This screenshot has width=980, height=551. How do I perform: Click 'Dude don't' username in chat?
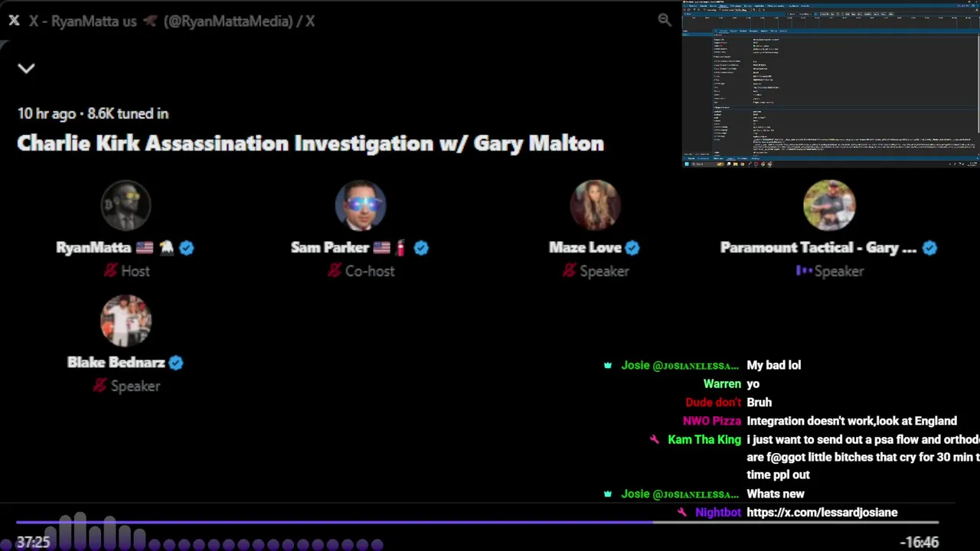[x=714, y=402]
